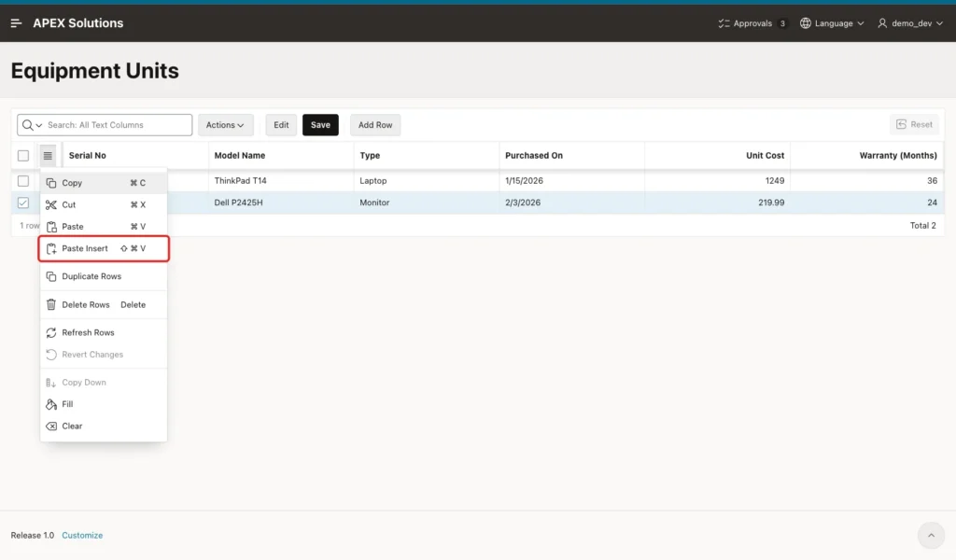Click the Warranty (Months) column header

[x=867, y=155]
